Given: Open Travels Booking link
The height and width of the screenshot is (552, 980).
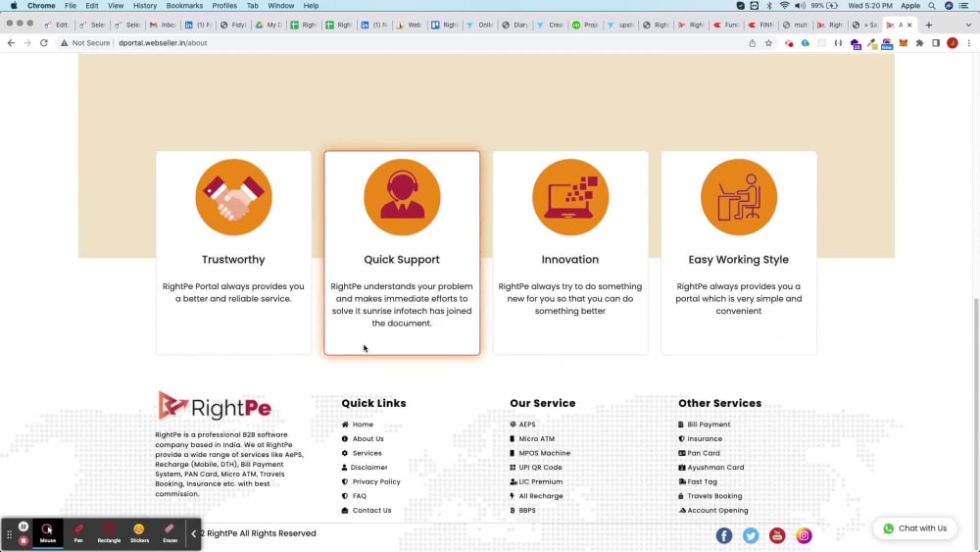Looking at the screenshot, I should (714, 496).
